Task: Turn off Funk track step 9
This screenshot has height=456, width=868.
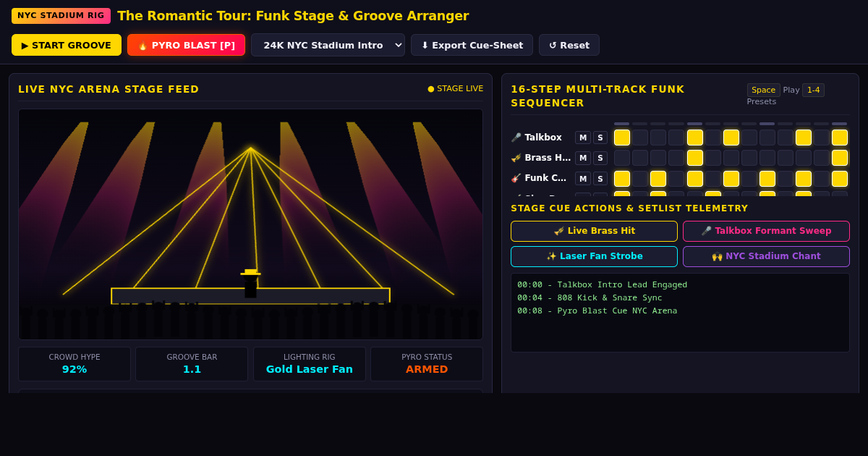Action: (767, 179)
